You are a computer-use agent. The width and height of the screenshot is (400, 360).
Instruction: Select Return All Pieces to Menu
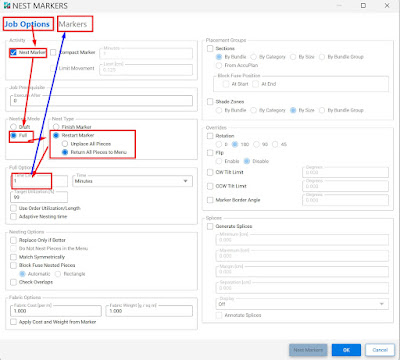[65, 152]
